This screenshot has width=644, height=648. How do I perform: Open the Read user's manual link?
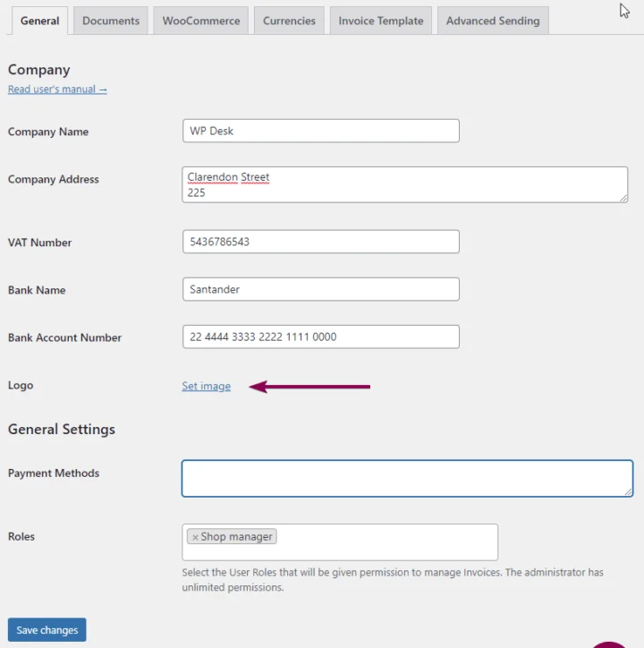[57, 90]
